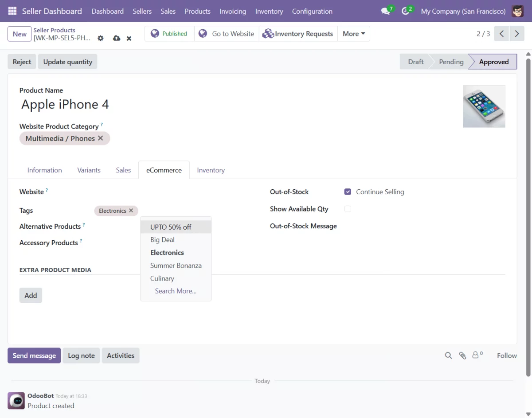Expand the More dropdown menu

point(354,34)
